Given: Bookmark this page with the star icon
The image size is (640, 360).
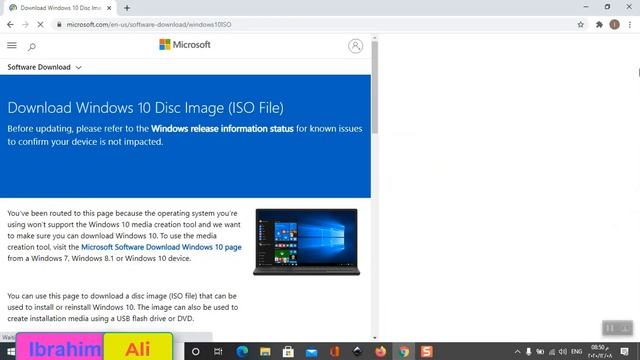Looking at the screenshot, I should (580, 24).
